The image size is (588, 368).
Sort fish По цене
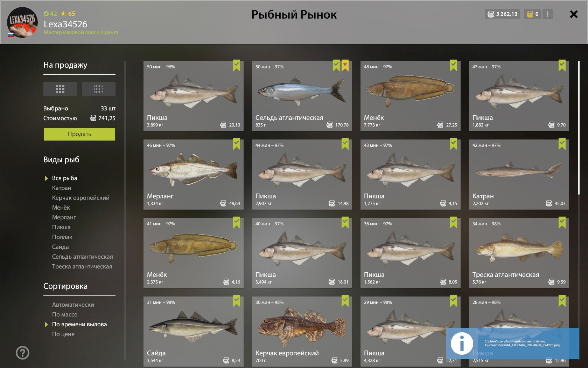[x=63, y=334]
